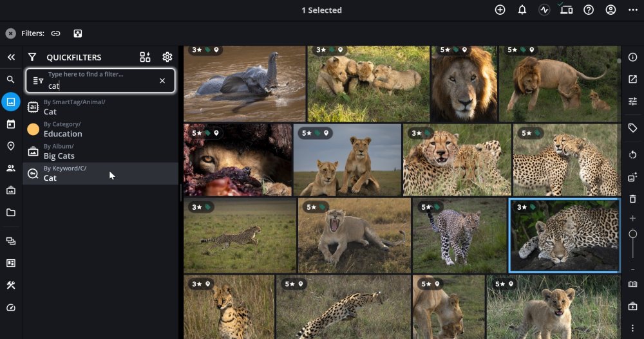
Task: Toggle the Photos view active button
Action: tap(10, 102)
